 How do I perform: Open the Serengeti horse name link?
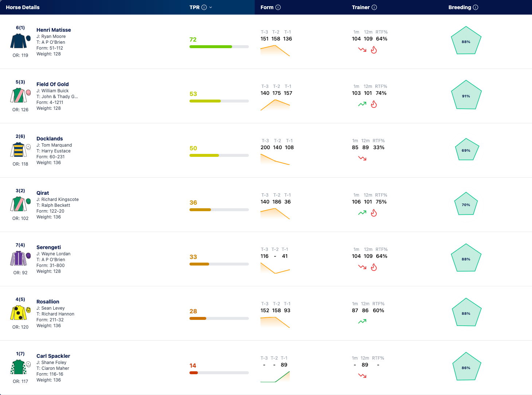(48, 247)
